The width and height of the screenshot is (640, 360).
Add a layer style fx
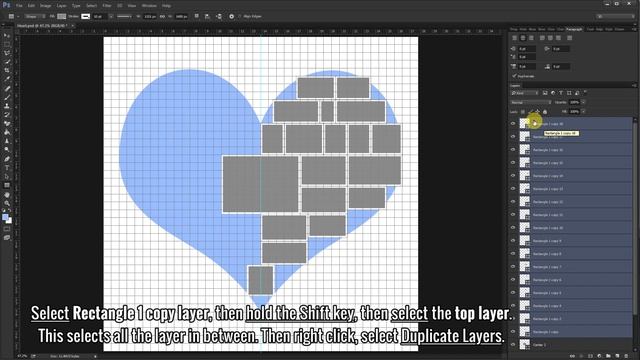pyautogui.click(x=581, y=356)
